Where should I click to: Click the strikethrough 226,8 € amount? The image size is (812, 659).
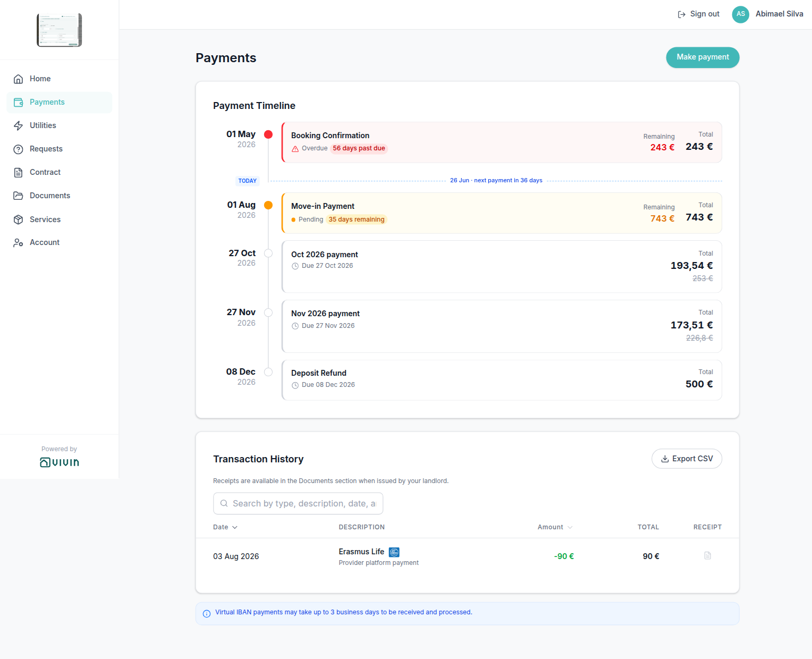coord(699,338)
